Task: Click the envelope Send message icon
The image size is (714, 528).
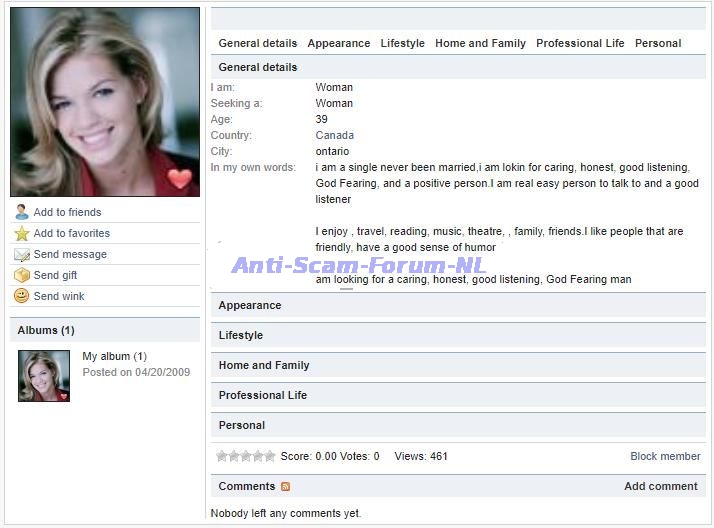Action: pos(21,254)
